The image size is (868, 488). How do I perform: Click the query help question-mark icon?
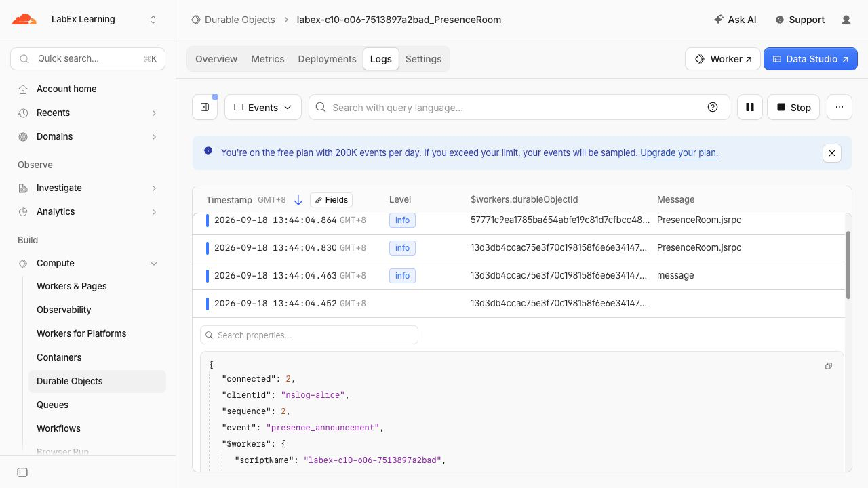pos(713,107)
